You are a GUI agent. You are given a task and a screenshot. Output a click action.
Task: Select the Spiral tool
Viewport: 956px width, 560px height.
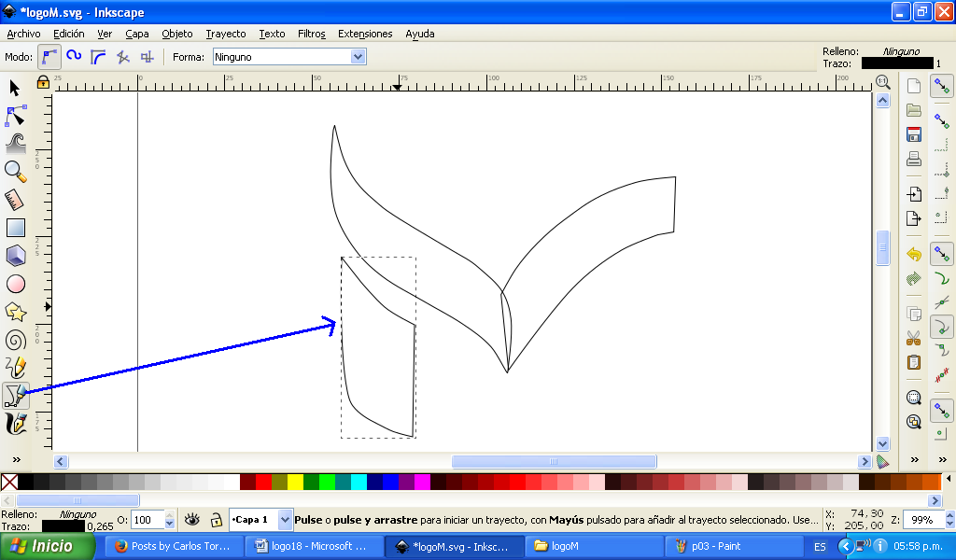[x=15, y=340]
